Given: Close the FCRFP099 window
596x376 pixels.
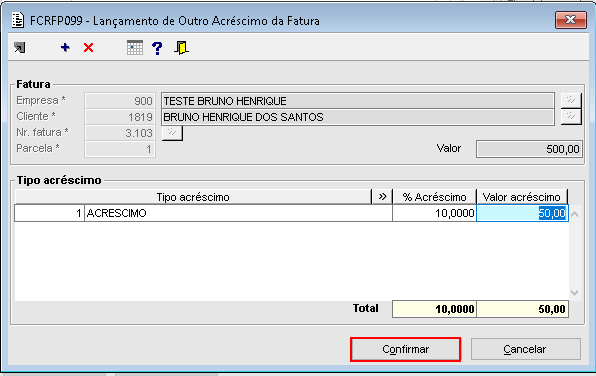Looking at the screenshot, I should (571, 20).
